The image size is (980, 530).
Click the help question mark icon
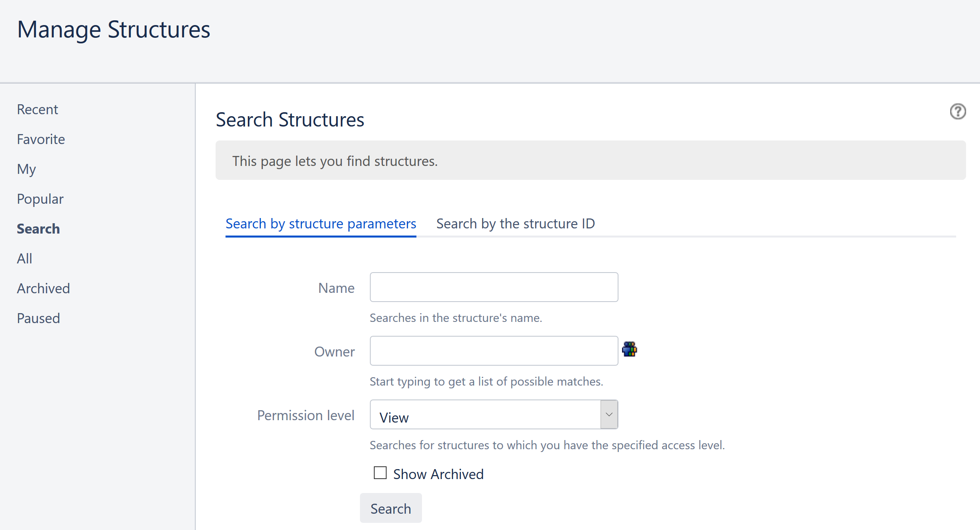coord(958,112)
